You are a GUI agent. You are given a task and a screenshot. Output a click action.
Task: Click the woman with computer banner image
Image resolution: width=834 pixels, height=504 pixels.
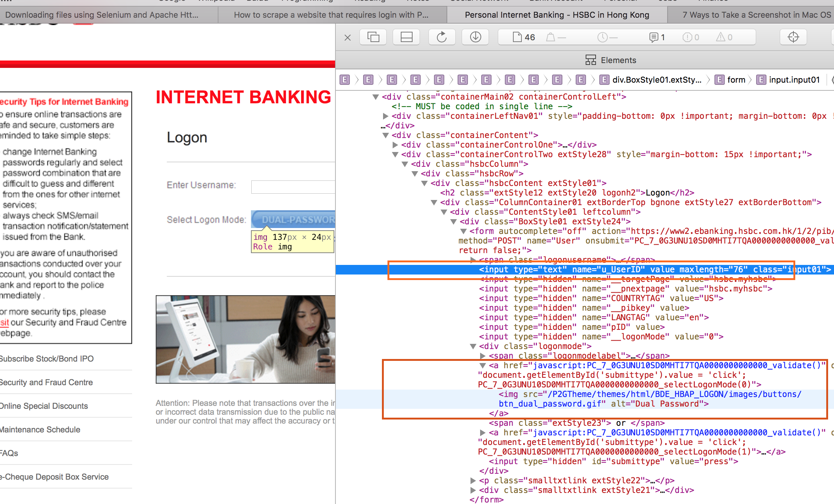245,339
